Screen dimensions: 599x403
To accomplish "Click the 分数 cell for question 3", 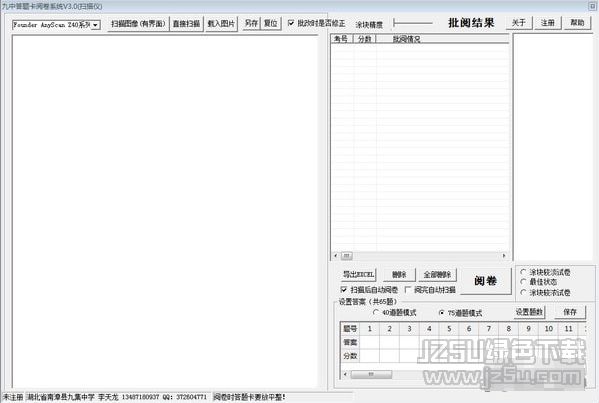I will tap(409, 356).
